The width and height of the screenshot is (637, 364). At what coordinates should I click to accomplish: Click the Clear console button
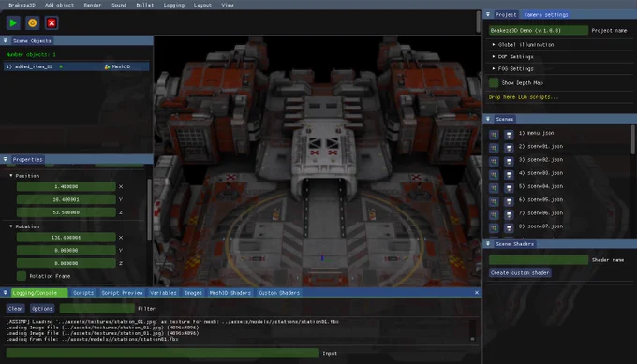[x=15, y=309]
